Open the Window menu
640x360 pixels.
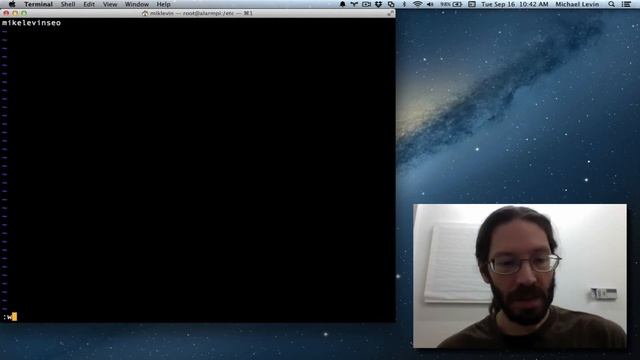(x=137, y=4)
